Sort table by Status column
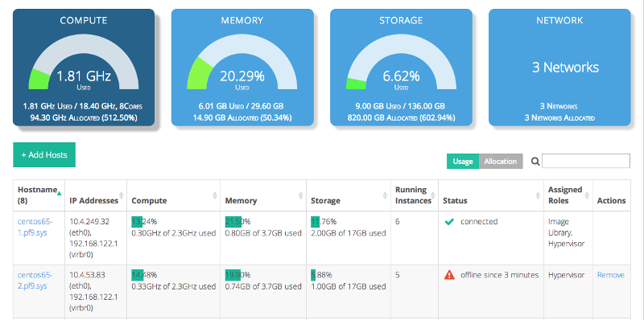The width and height of the screenshot is (644, 320). tap(491, 195)
